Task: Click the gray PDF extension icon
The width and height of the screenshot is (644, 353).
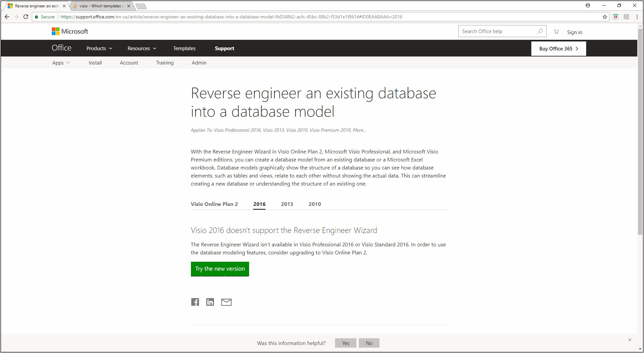Action: click(x=626, y=17)
